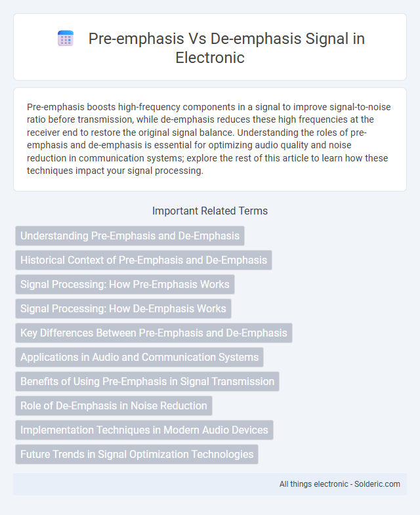Open Benefits of Using Pre-Emphasis in Signal Transmission
This screenshot has width=420, height=515.
[147, 382]
